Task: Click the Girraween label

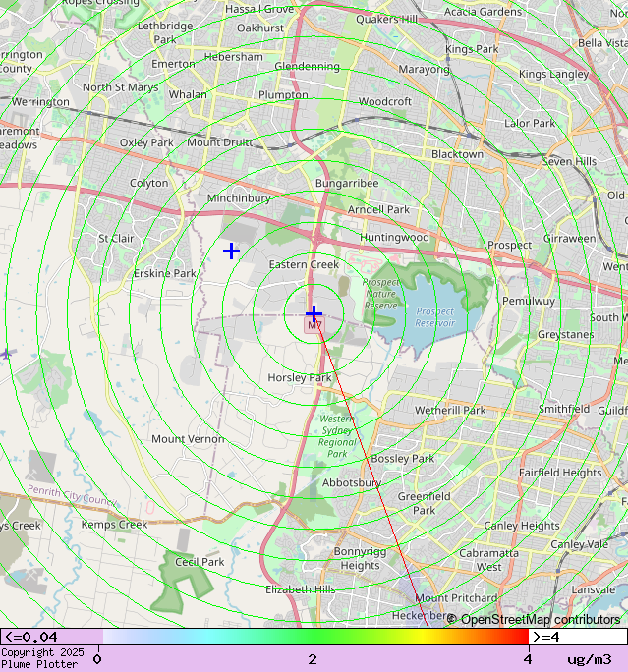Action: click(569, 239)
